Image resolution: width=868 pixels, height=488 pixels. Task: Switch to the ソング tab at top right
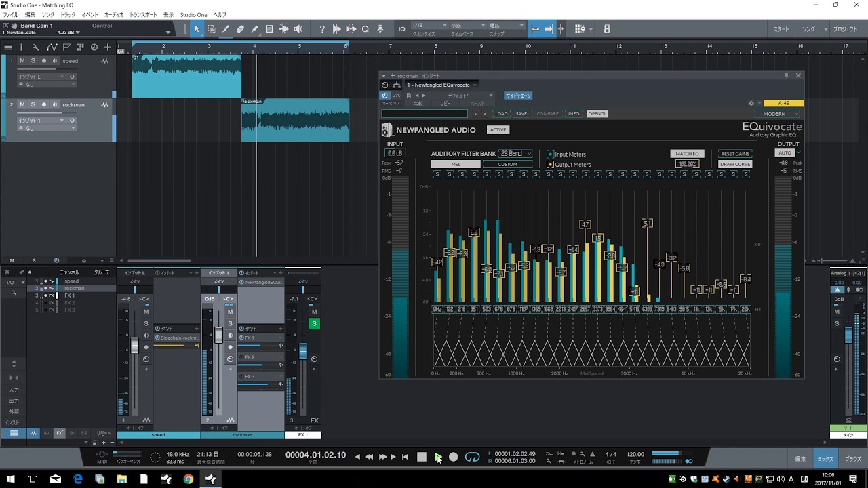coord(808,29)
